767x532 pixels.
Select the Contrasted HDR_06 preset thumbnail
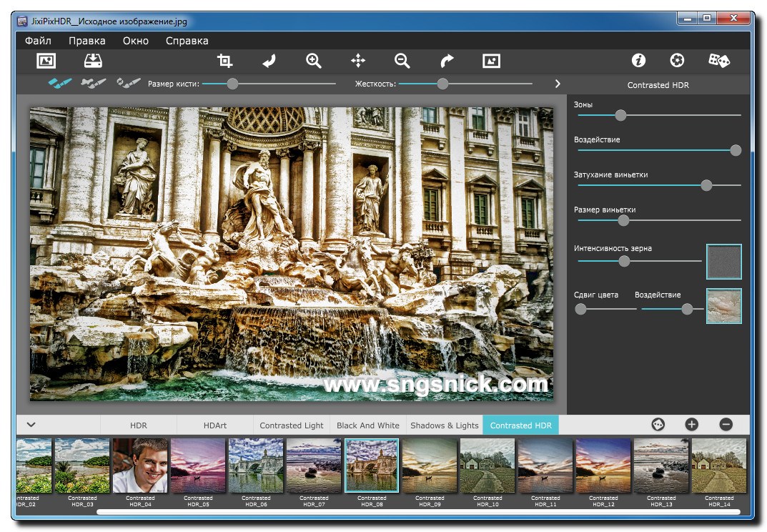click(256, 466)
